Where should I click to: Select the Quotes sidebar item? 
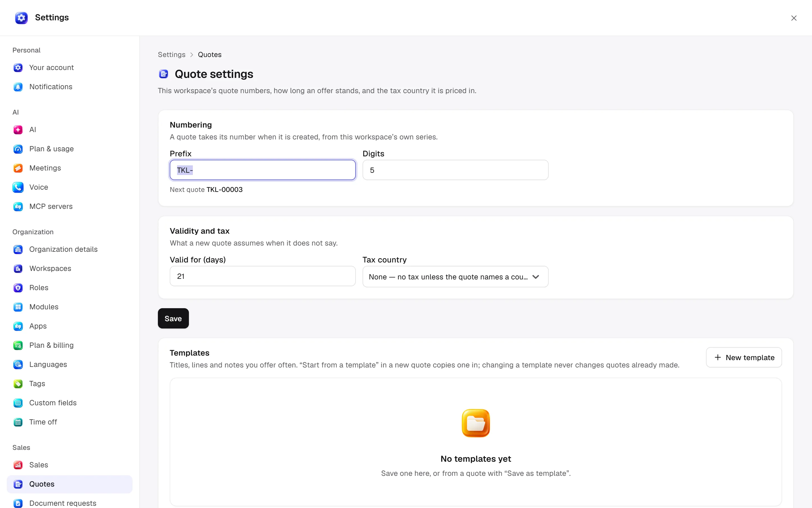click(x=69, y=484)
